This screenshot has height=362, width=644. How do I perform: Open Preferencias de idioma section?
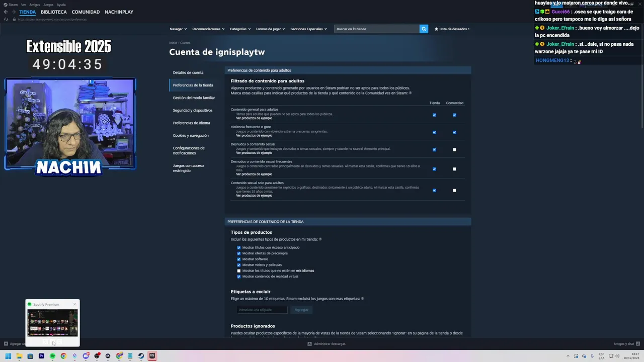pos(192,123)
